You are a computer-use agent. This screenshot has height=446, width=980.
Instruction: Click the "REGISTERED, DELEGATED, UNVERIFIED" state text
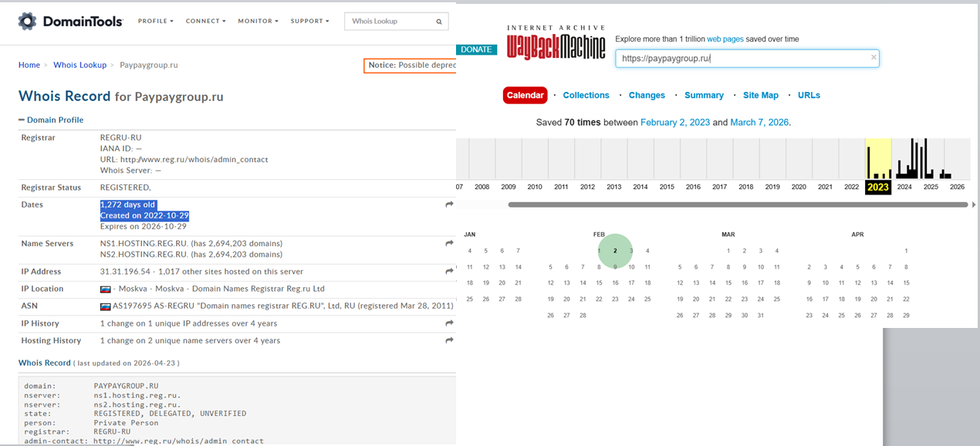coord(171,414)
